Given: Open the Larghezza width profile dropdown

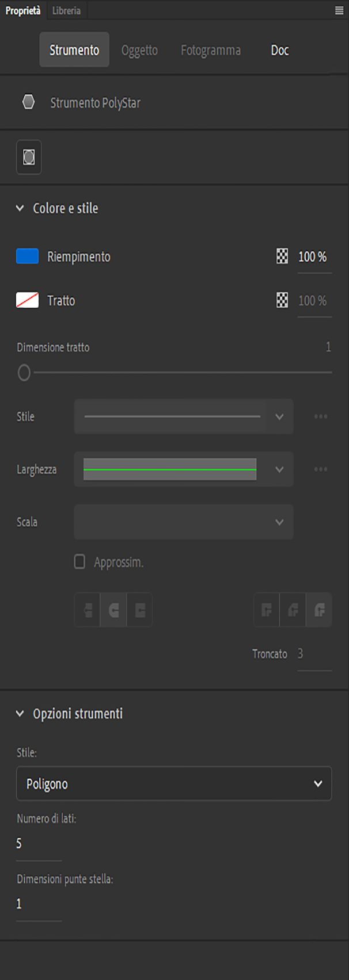Looking at the screenshot, I should point(183,469).
